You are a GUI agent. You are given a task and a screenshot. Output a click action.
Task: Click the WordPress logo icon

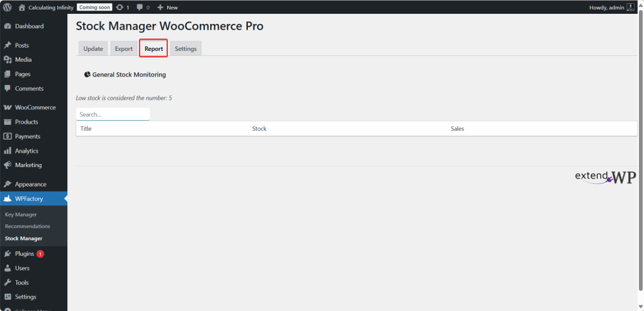point(7,7)
